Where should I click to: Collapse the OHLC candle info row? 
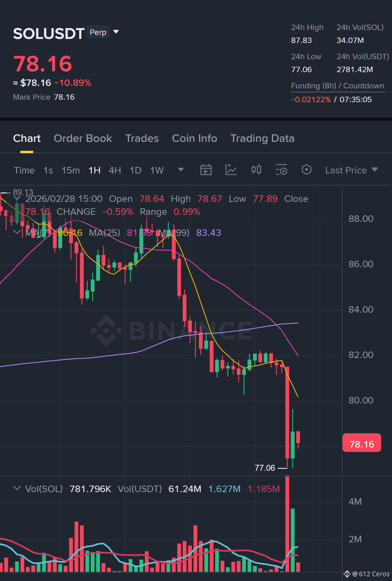click(x=17, y=198)
